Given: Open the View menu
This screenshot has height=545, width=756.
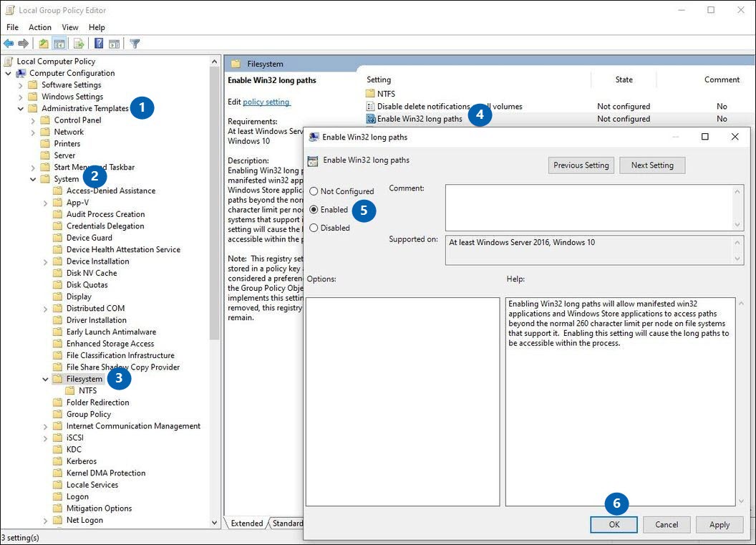Looking at the screenshot, I should click(x=70, y=27).
